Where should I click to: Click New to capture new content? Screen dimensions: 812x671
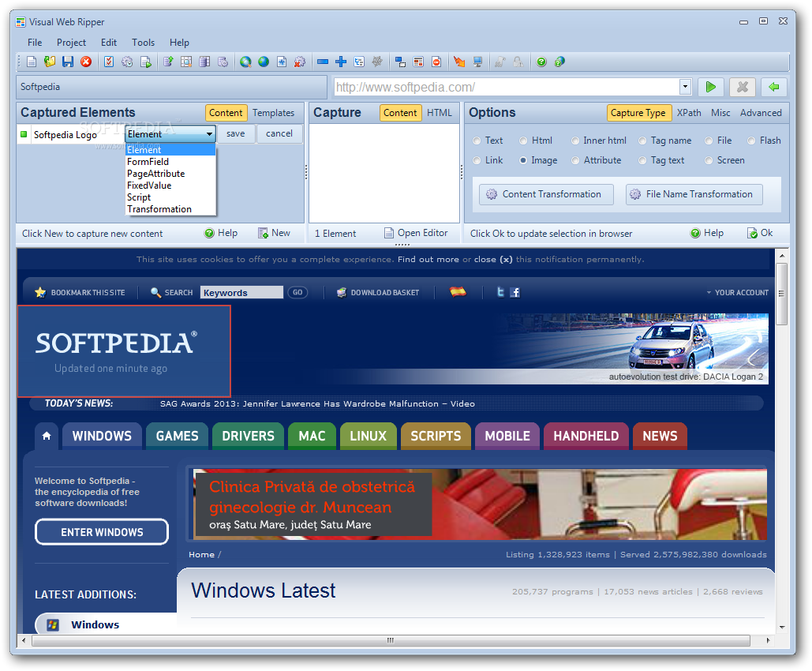275,233
